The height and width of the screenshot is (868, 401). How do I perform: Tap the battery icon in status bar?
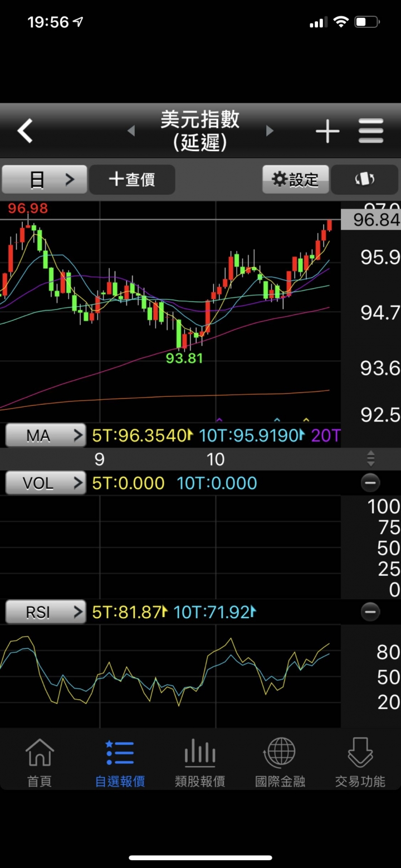pos(367,22)
